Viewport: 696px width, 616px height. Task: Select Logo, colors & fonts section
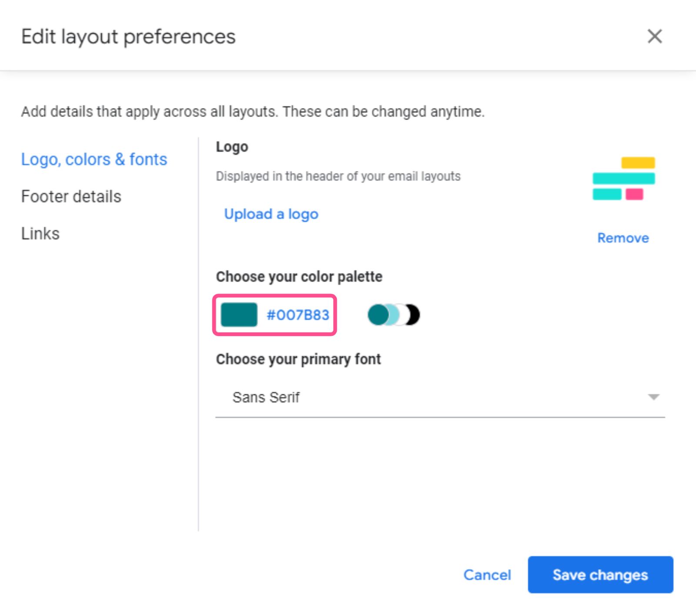(94, 159)
